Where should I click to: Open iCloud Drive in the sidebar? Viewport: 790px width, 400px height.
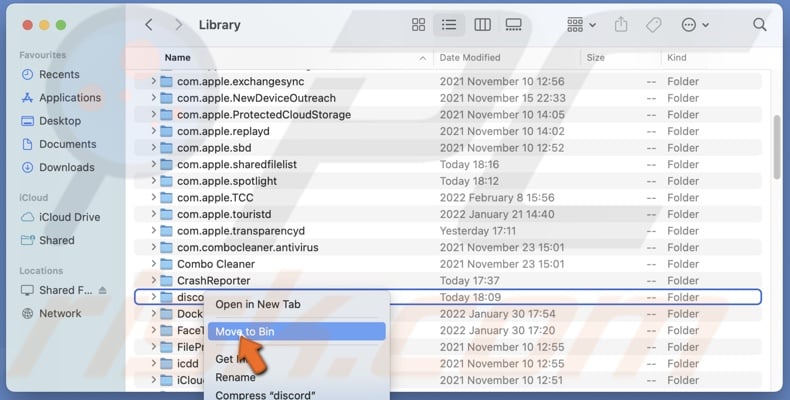(60, 217)
